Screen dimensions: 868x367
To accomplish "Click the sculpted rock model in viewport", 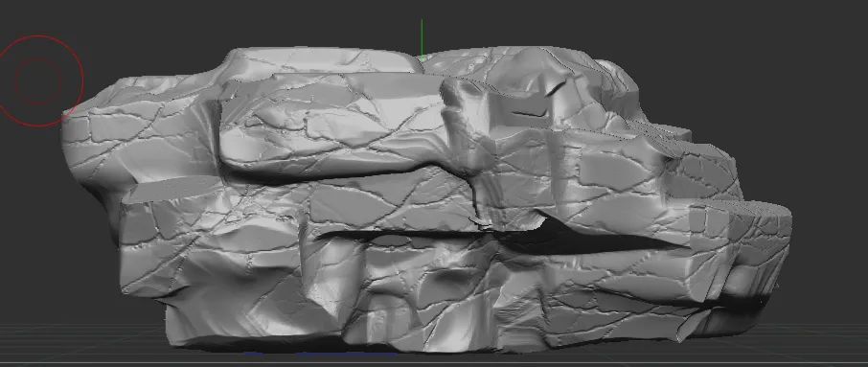I will 426,199.
